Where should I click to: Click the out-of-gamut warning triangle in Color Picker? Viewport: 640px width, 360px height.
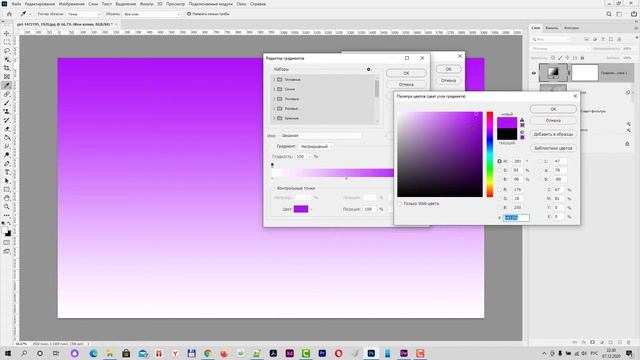click(x=522, y=120)
